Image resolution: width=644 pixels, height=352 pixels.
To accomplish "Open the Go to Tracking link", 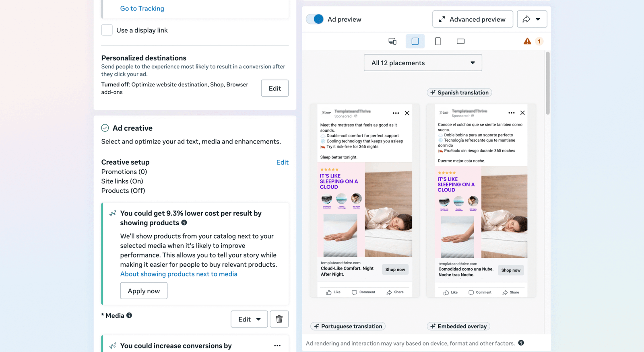I will [x=142, y=8].
